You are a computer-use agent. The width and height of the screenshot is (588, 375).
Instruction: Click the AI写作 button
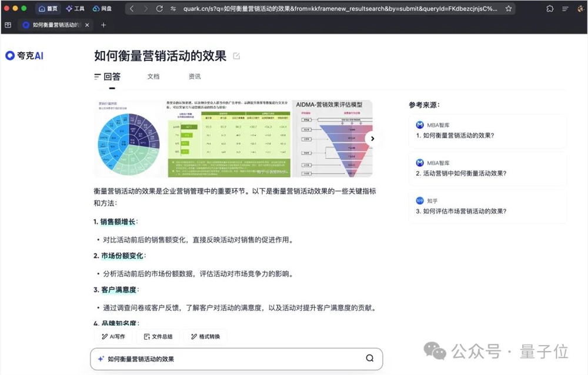[x=113, y=336]
